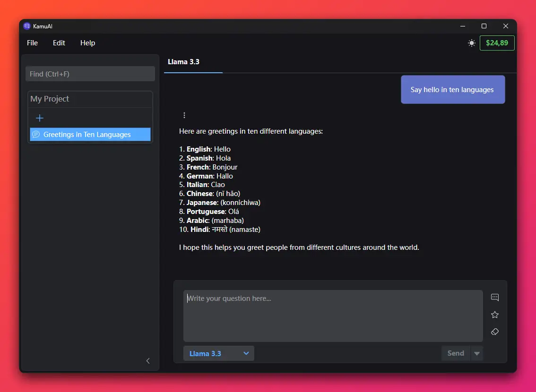536x392 pixels.
Task: Toggle the light/dark theme sun icon
Action: coord(471,43)
